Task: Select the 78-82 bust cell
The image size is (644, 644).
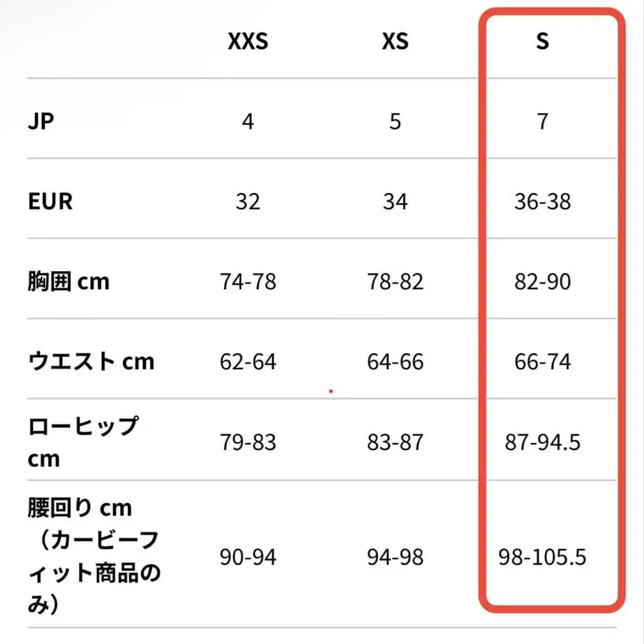Action: [x=395, y=281]
